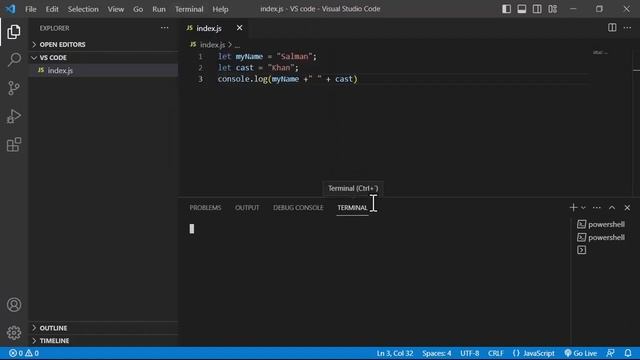Click the feedback icon in status bar

[611, 353]
